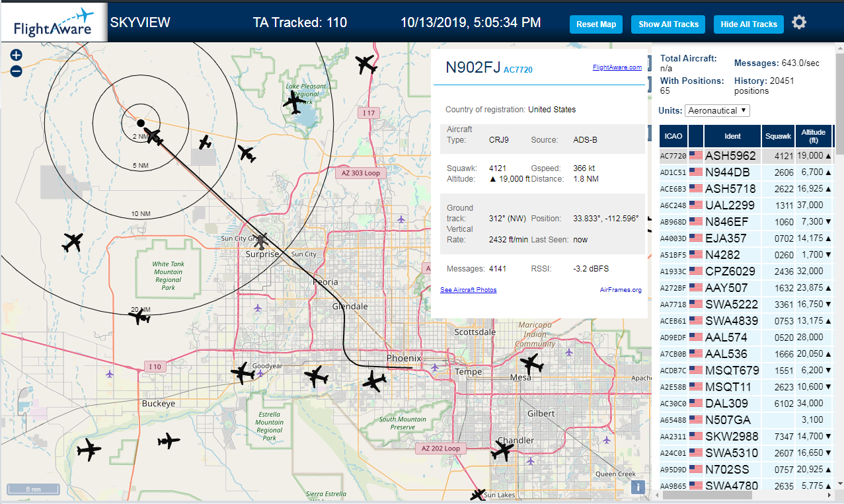Select the SWA5222 aircraft row
This screenshot has height=504, width=844.
(x=746, y=305)
